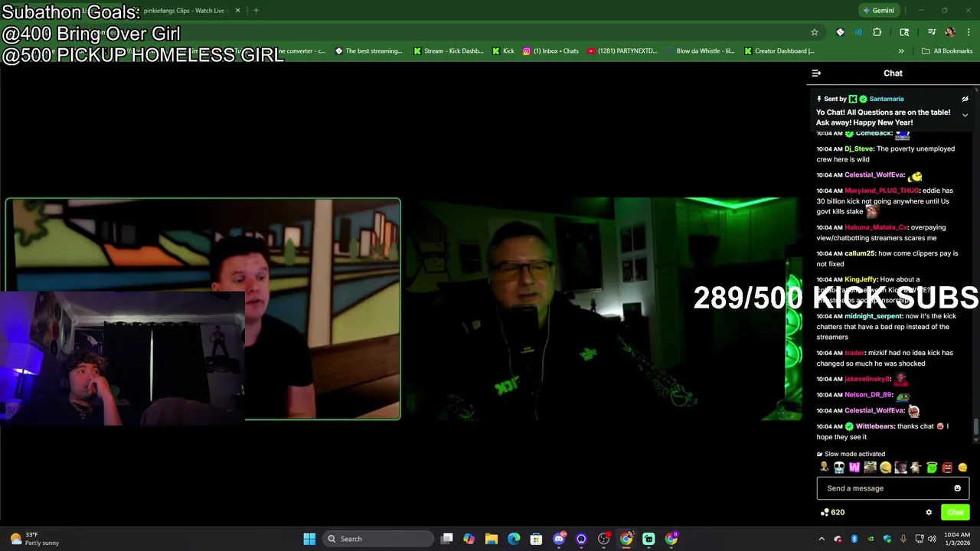This screenshot has width=980, height=551.
Task: Insert the skull quick emote
Action: [839, 468]
